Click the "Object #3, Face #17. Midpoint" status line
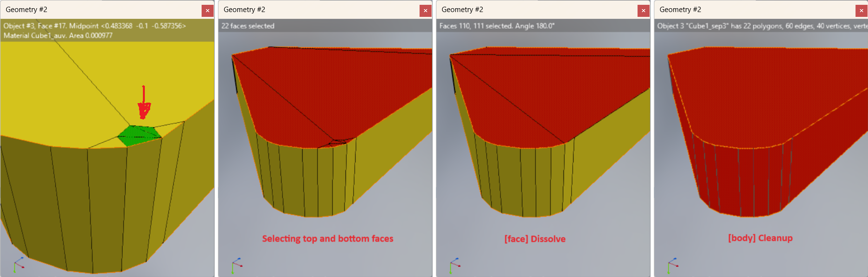The height and width of the screenshot is (277, 868). [x=95, y=26]
